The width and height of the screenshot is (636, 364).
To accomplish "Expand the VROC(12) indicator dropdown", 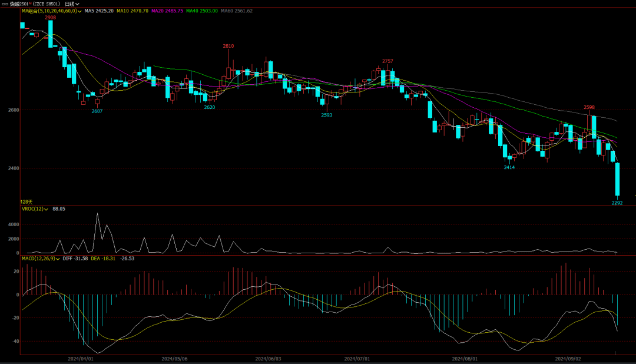I will (47, 209).
